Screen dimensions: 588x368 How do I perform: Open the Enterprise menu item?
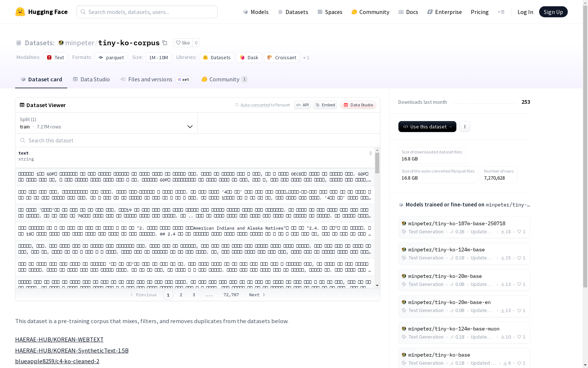pyautogui.click(x=444, y=12)
